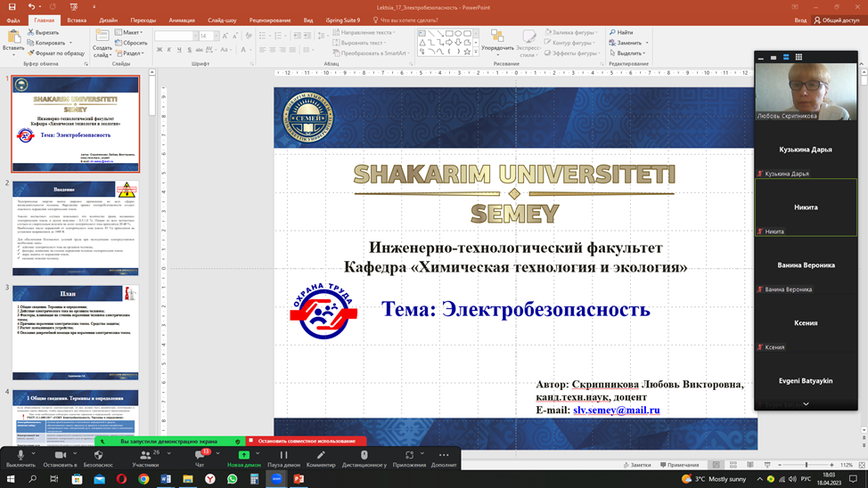Expand more participants chevron in Zoom panel

[806, 404]
